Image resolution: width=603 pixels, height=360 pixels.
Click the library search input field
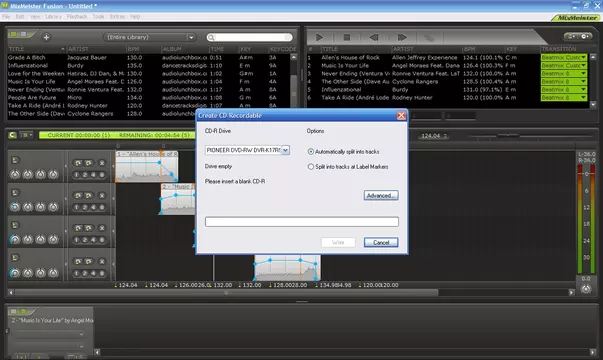(253, 37)
